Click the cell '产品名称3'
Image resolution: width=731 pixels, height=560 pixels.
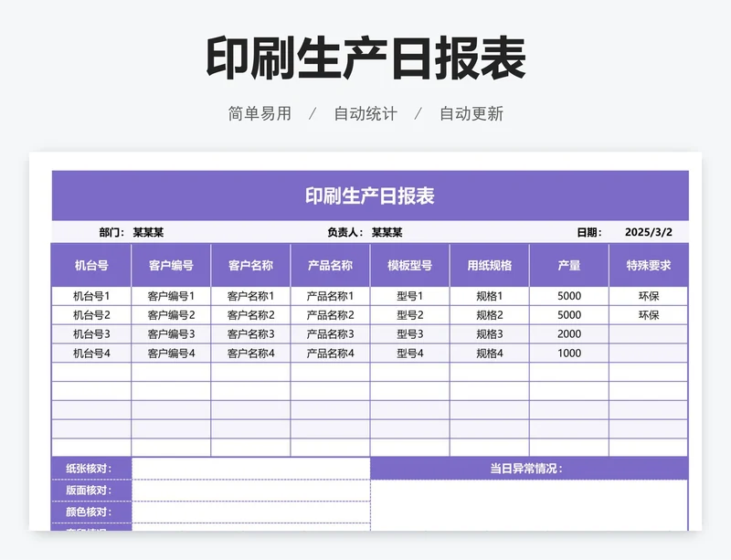pyautogui.click(x=330, y=334)
